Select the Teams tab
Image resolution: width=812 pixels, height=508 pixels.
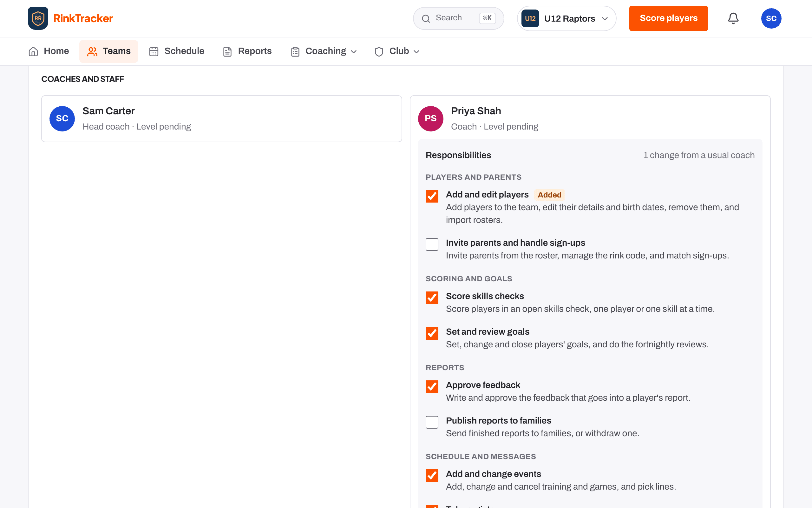coord(109,51)
